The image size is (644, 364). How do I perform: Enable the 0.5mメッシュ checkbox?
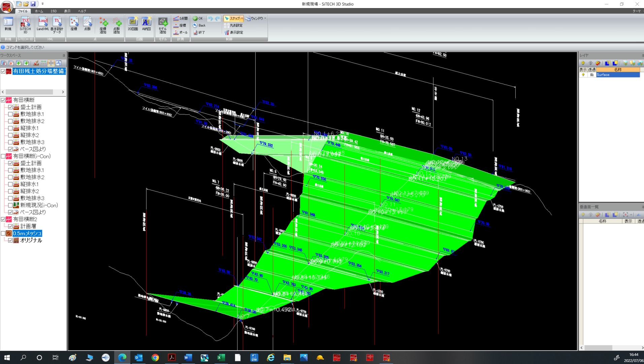(3, 233)
